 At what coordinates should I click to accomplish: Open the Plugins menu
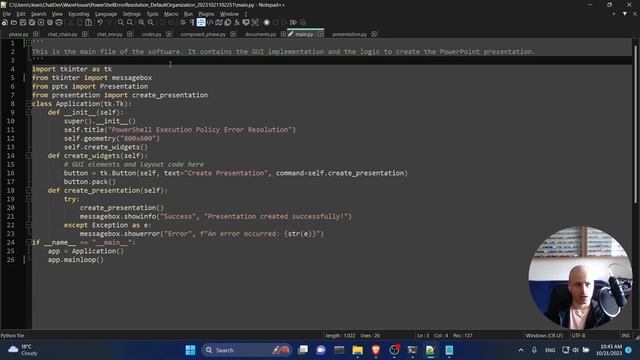pos(206,14)
